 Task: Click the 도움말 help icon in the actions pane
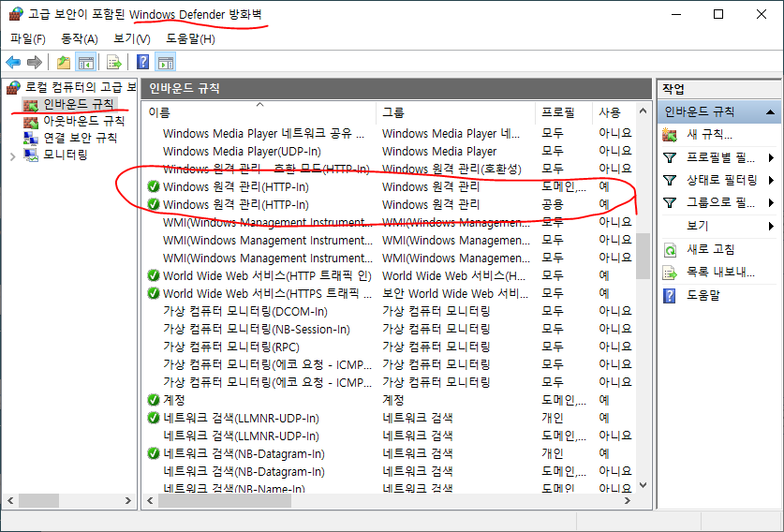pyautogui.click(x=669, y=295)
